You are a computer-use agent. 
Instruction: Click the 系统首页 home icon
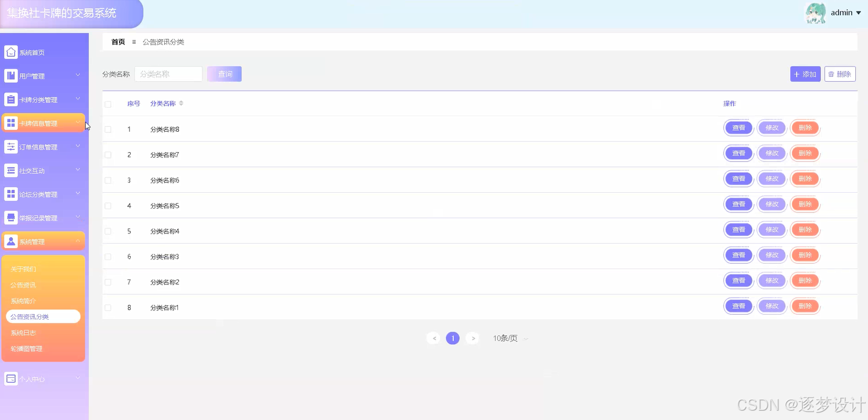(x=11, y=52)
